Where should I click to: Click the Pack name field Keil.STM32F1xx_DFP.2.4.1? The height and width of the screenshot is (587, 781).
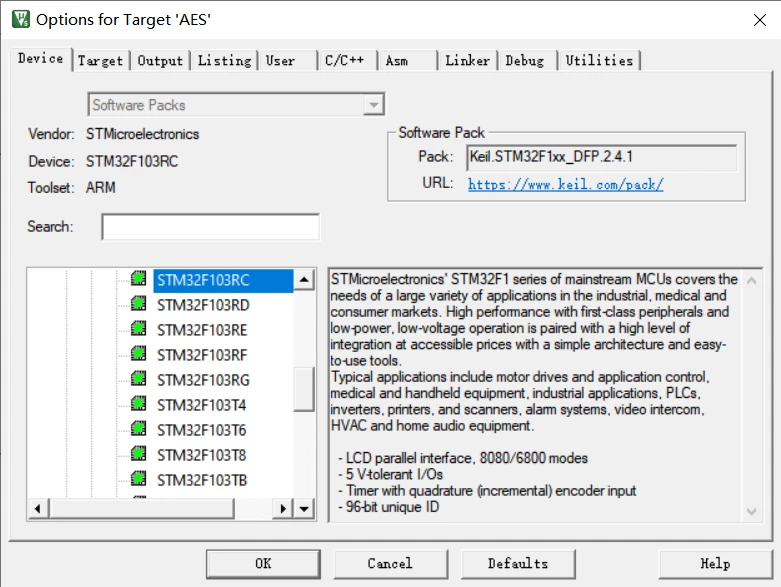[x=602, y=158]
